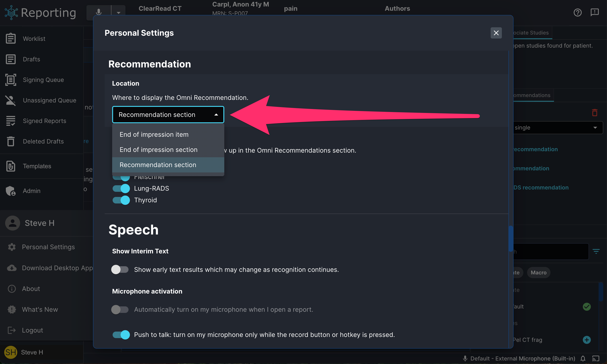
Task: Click the What's New link
Action: point(40,310)
